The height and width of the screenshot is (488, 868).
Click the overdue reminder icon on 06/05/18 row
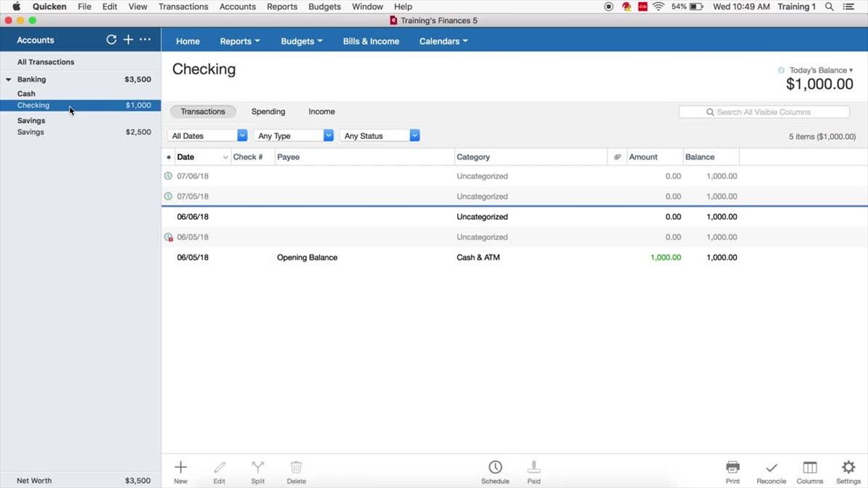tap(169, 237)
